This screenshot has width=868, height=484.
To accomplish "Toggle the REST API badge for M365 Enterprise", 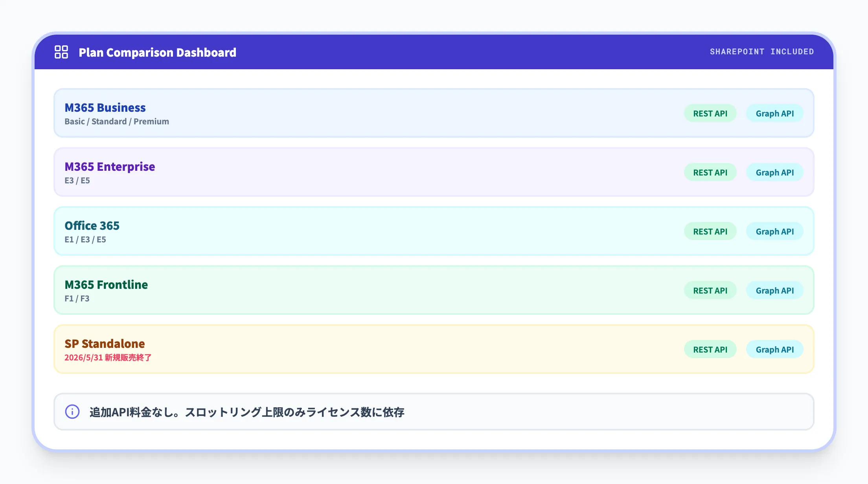I will coord(710,172).
